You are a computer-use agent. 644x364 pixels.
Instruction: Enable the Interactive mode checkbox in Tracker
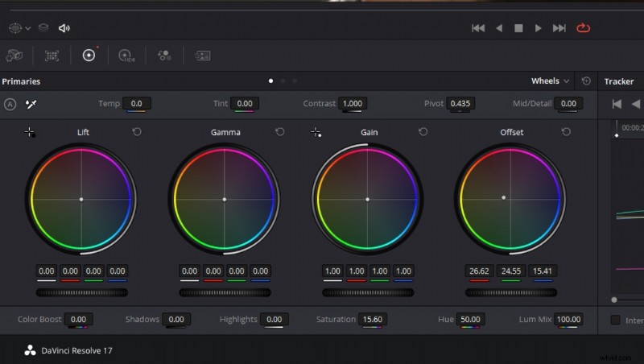click(615, 320)
